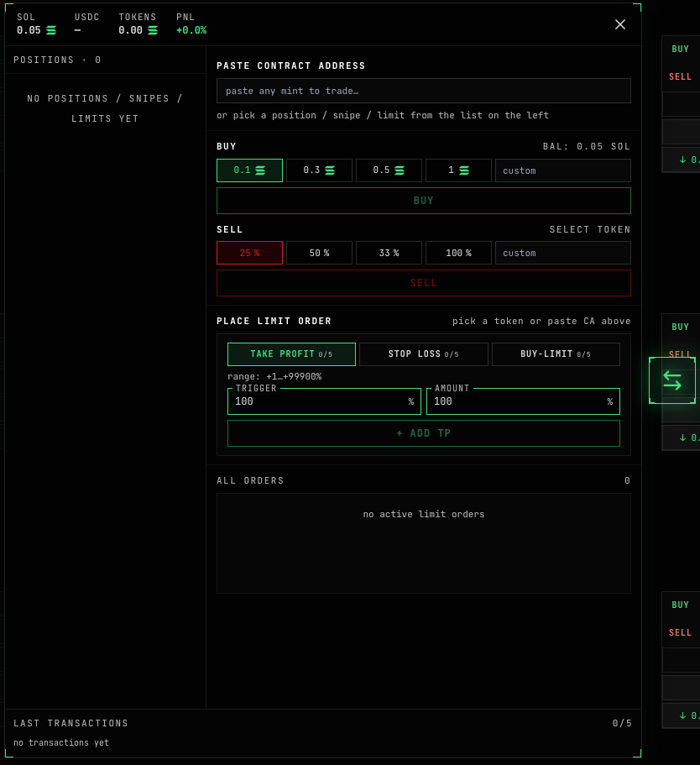Click the AMOUNT percentage input
Screen dimensions: 700x765
pos(523,401)
